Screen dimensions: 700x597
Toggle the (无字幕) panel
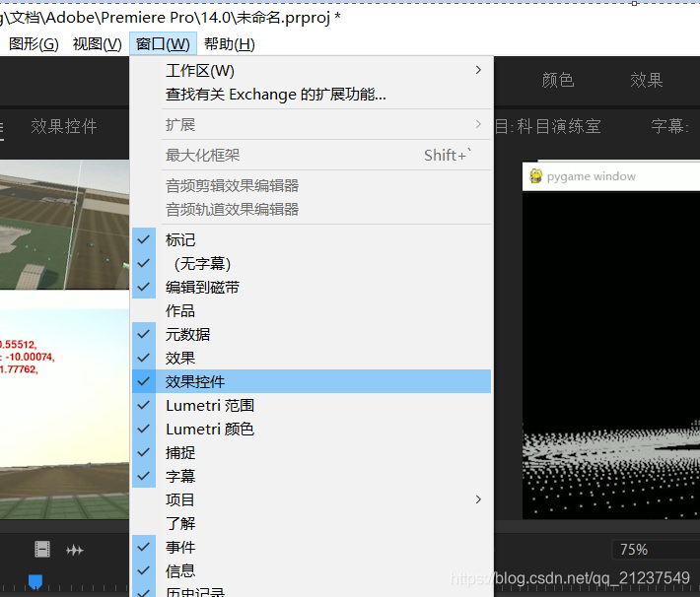(x=312, y=263)
